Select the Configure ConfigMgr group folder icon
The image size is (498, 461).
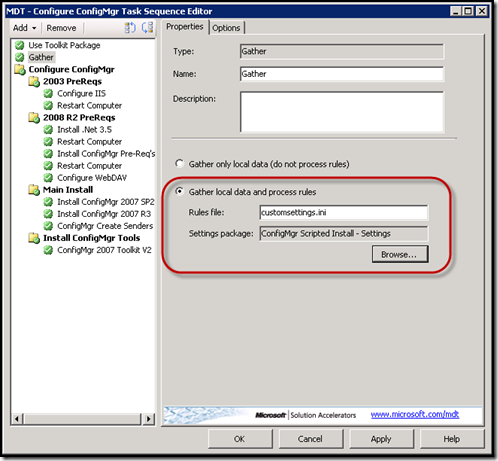click(20, 69)
